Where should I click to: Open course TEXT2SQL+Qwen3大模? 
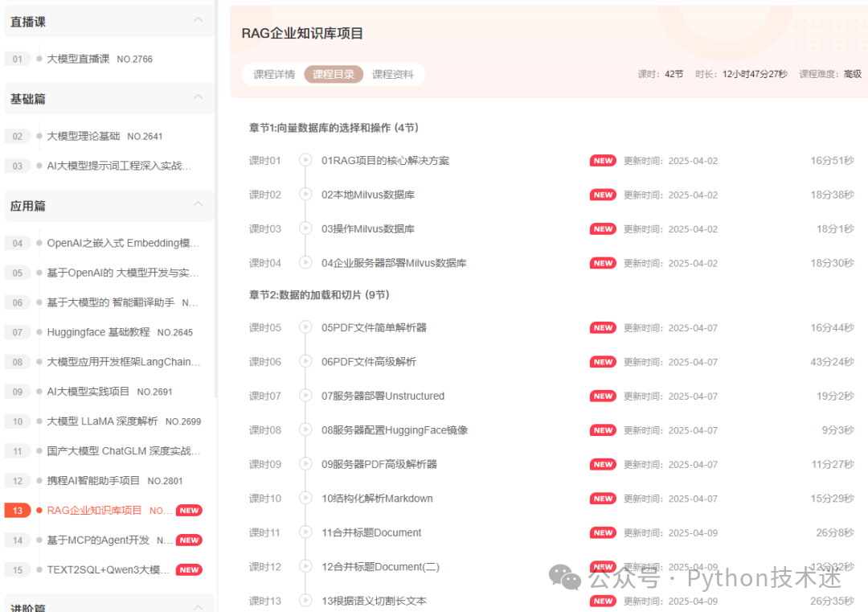pos(108,570)
